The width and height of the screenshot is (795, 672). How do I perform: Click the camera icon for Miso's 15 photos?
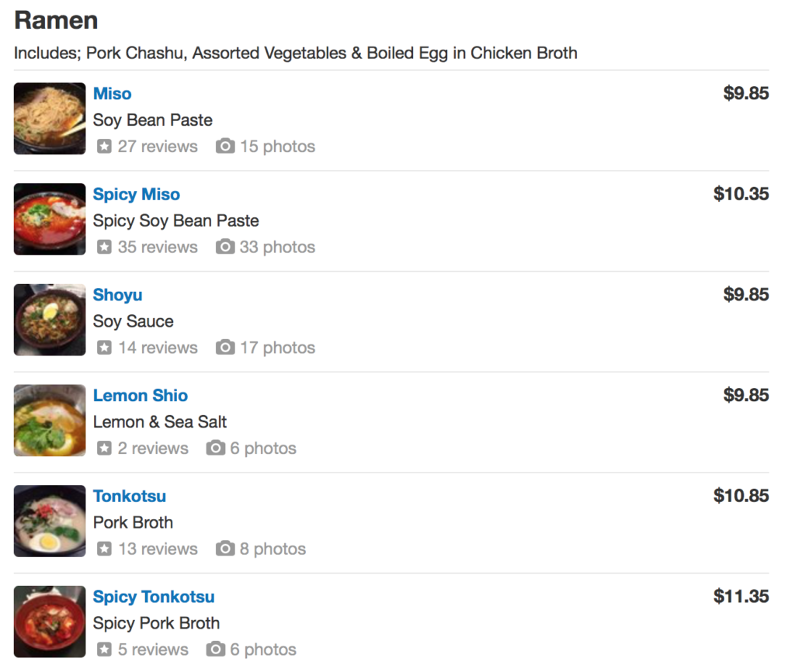point(225,147)
